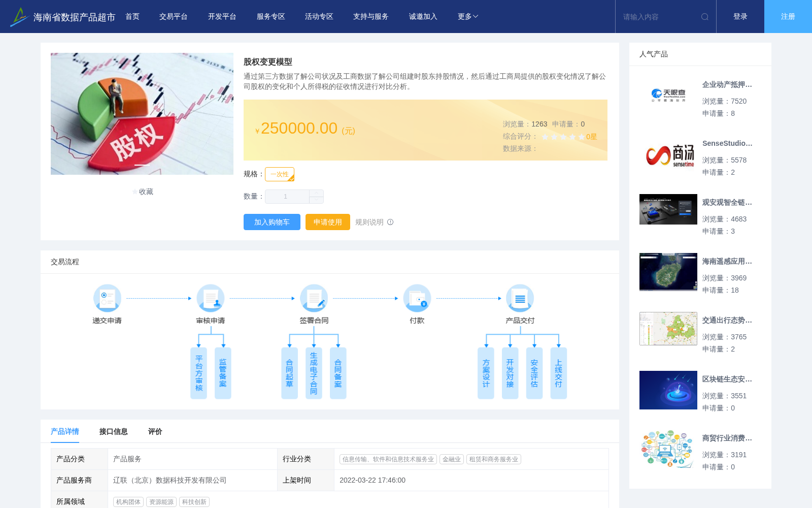The height and width of the screenshot is (508, 812).
Task: Increase quantity with the up stepper arrow
Action: (317, 193)
